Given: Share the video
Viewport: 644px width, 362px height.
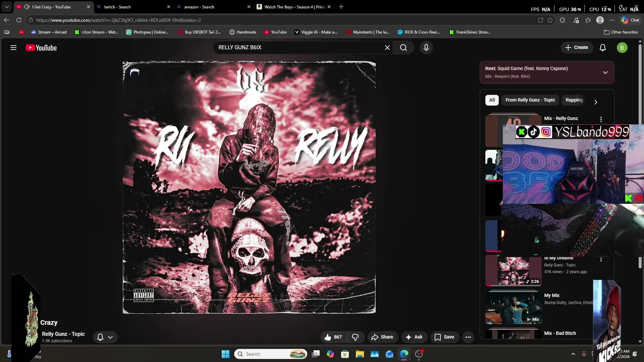Looking at the screenshot, I should click(382, 337).
